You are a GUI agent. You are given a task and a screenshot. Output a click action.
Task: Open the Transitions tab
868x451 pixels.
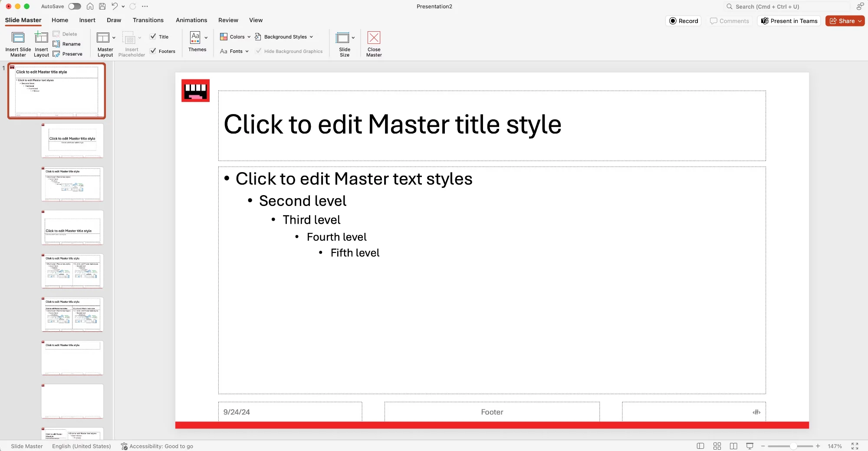pyautogui.click(x=148, y=20)
